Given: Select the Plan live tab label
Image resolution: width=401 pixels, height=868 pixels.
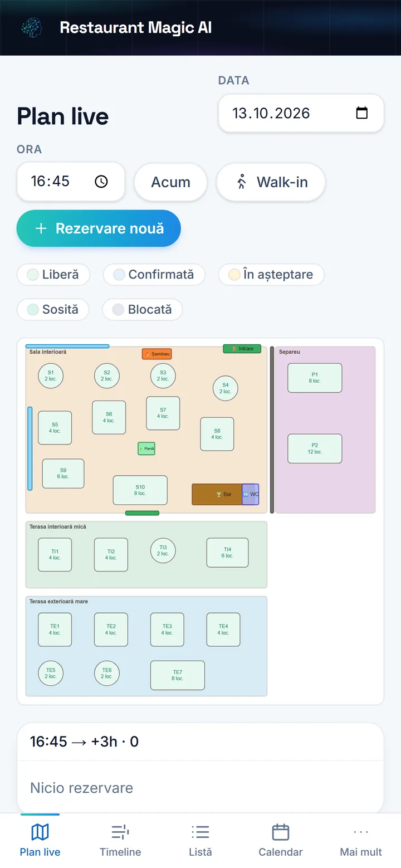Looking at the screenshot, I should [x=40, y=852].
